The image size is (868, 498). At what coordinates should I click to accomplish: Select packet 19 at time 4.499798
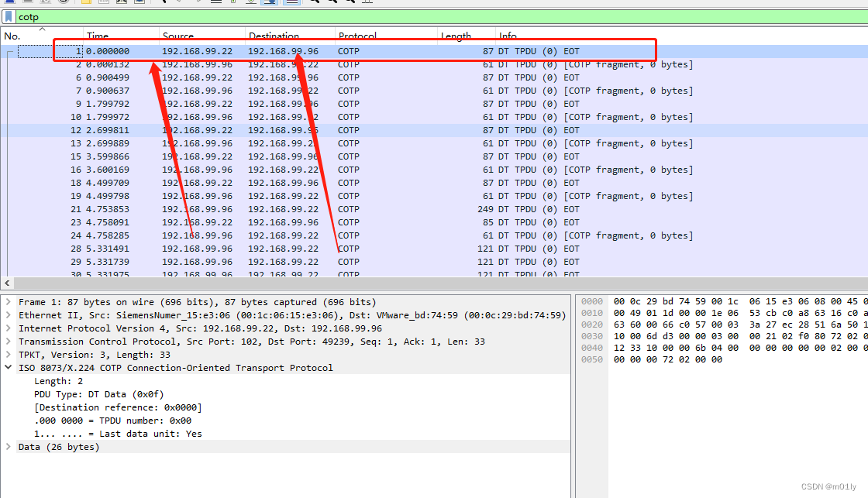434,196
